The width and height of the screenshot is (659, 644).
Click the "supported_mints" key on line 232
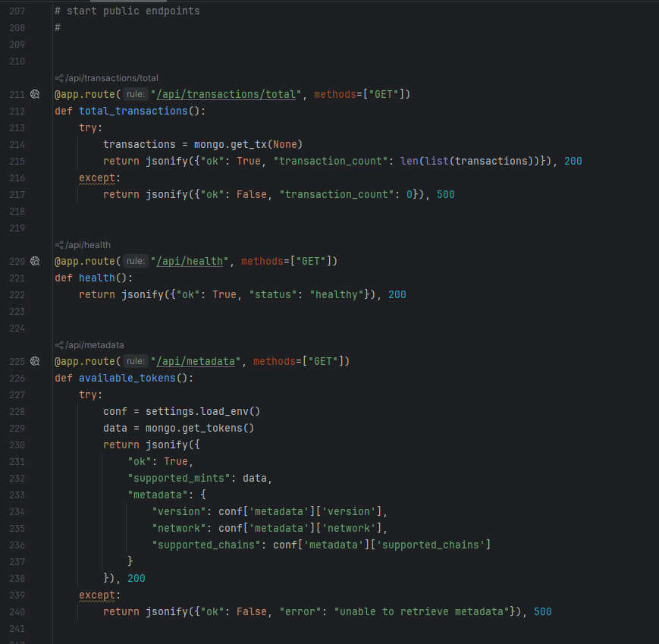179,478
